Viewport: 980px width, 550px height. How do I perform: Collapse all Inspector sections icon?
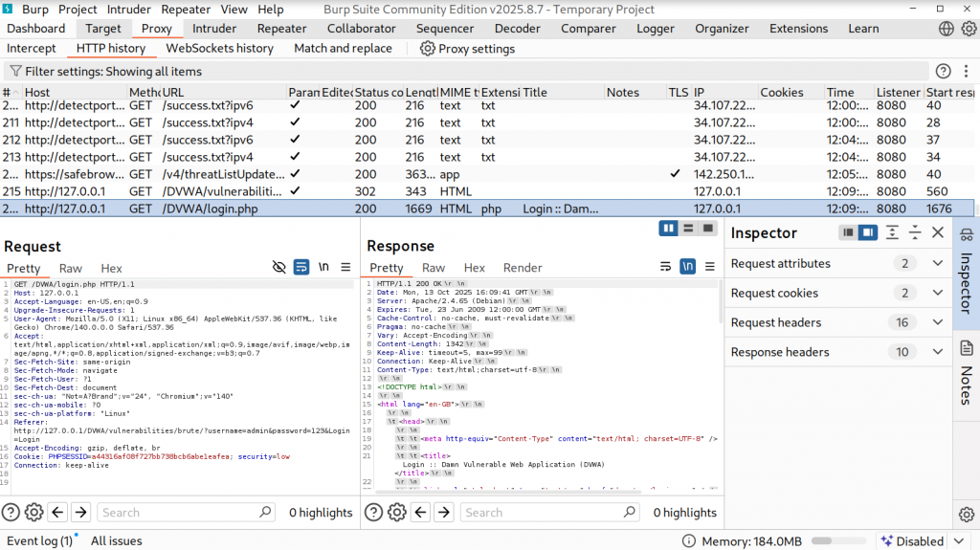(x=915, y=232)
